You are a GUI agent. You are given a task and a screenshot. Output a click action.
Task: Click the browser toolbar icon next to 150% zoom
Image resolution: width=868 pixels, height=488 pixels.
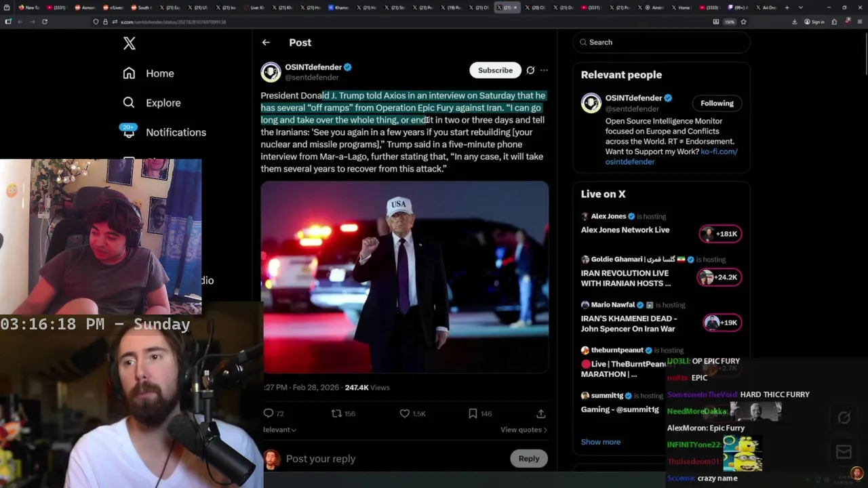coord(716,22)
